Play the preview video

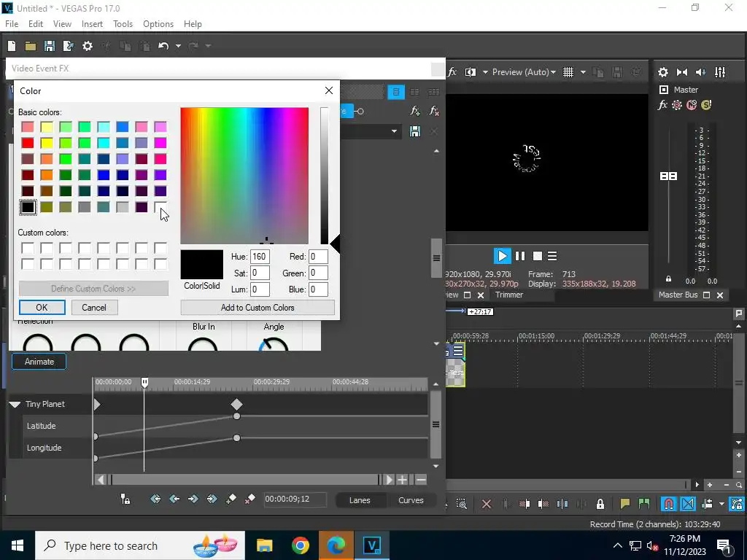point(502,256)
